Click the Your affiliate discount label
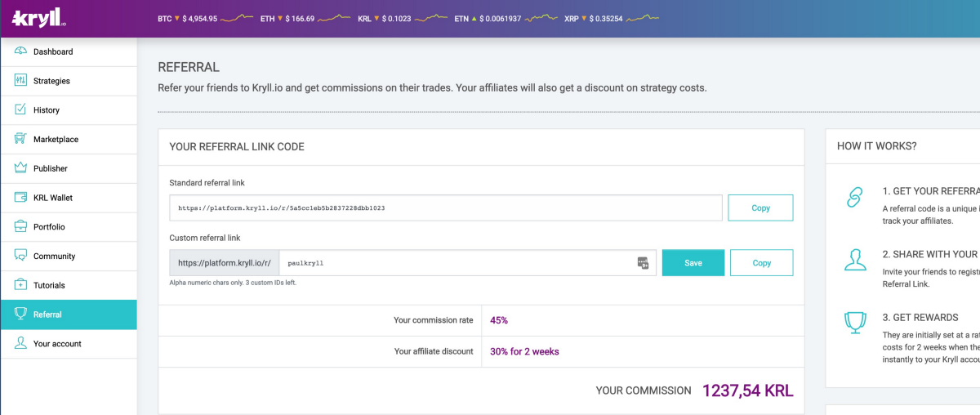 [x=434, y=351]
